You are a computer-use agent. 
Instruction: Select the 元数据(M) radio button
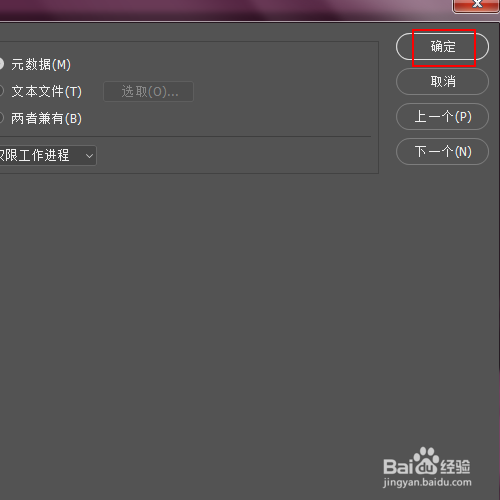(1, 64)
